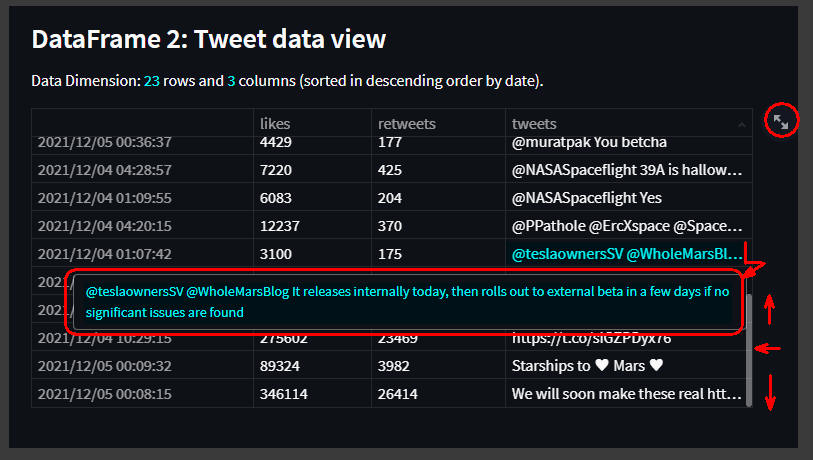813x460 pixels.
Task: Click the likes cell showing 3100
Action: coord(312,254)
